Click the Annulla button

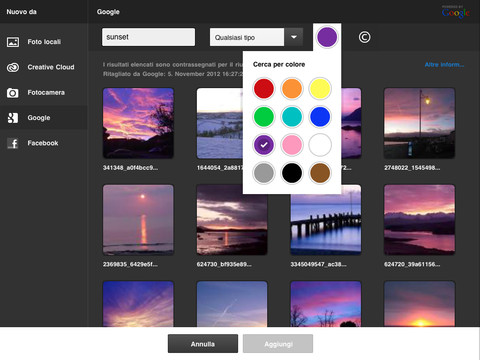pyautogui.click(x=203, y=344)
